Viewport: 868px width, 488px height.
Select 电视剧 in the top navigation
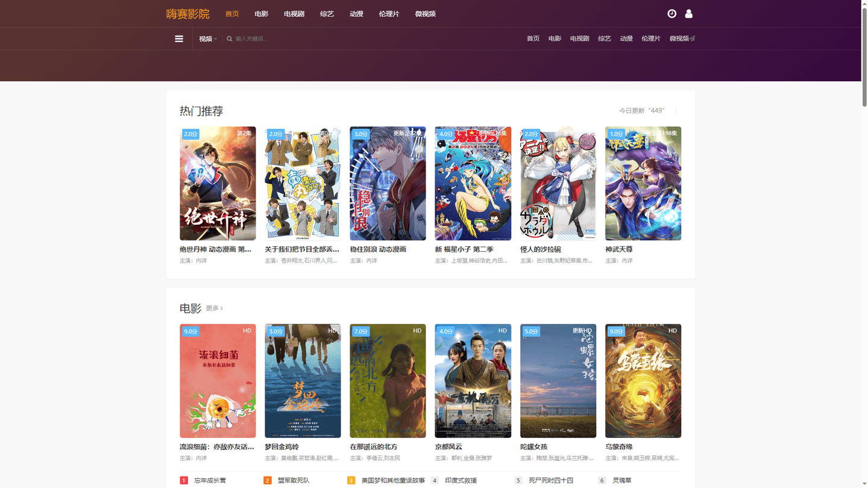tap(294, 14)
